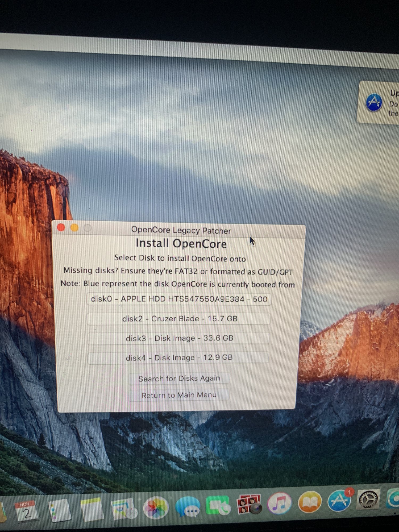Image resolution: width=399 pixels, height=532 pixels.
Task: Pick disk3 Disk Image 33.6 GB
Action: coord(178,338)
